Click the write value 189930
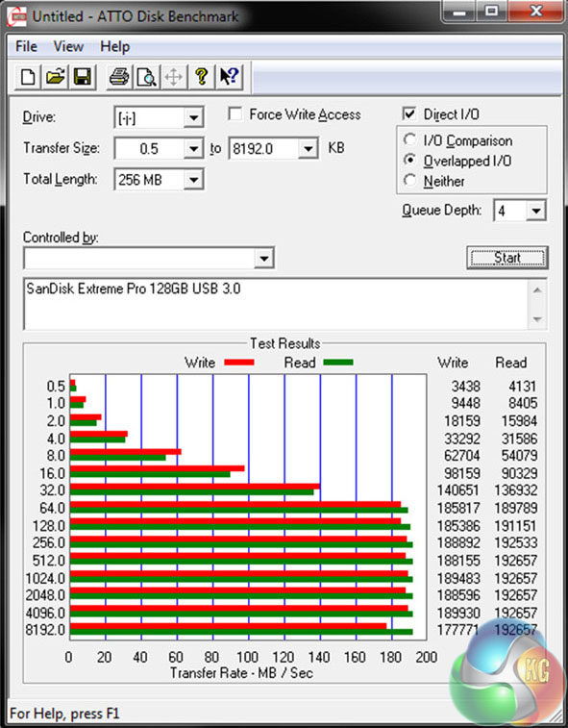Image resolution: width=568 pixels, height=728 pixels. click(x=458, y=613)
